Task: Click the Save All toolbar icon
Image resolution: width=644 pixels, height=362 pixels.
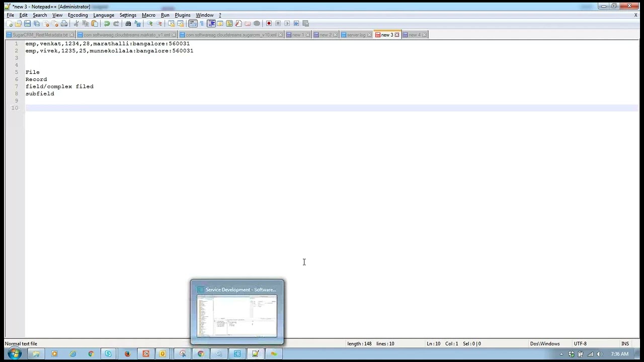Action: coord(37,24)
